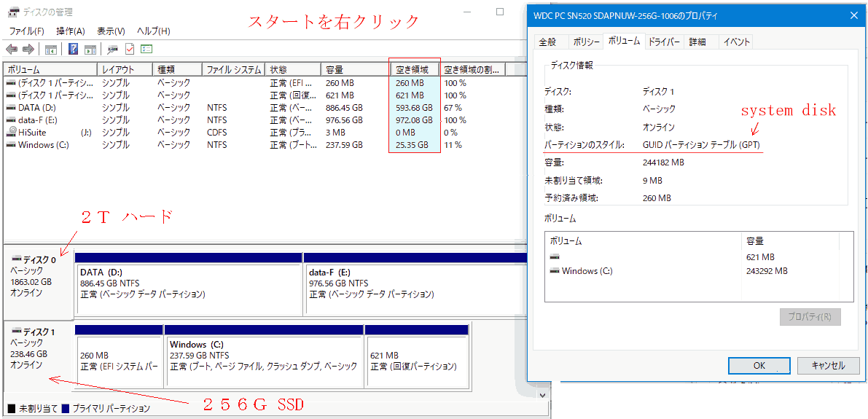
Task: Switch to the ドライバー tab
Action: click(x=664, y=42)
